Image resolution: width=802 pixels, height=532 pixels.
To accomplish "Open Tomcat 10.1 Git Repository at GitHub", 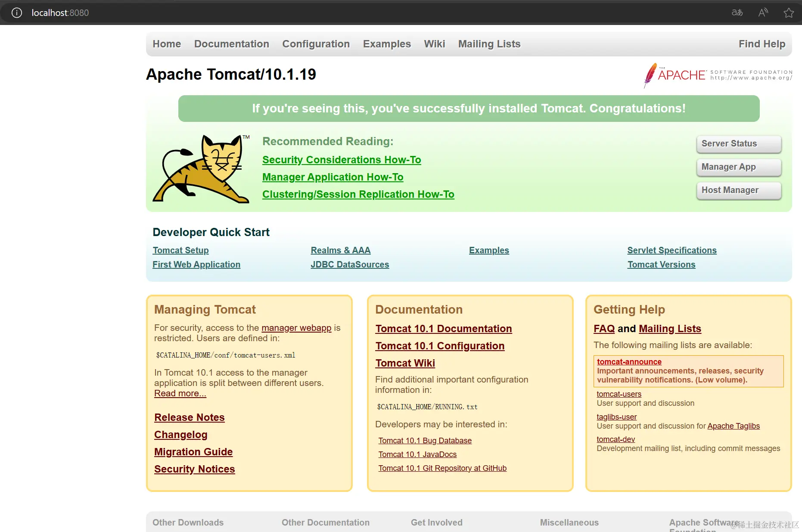I will 442,468.
